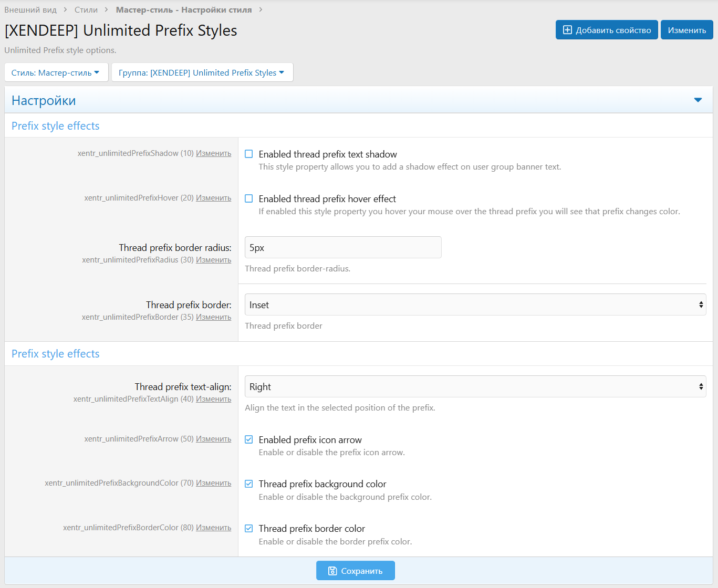Click the plus icon on Добавить свойство
Screen dimensions: 718x588
pos(567,30)
